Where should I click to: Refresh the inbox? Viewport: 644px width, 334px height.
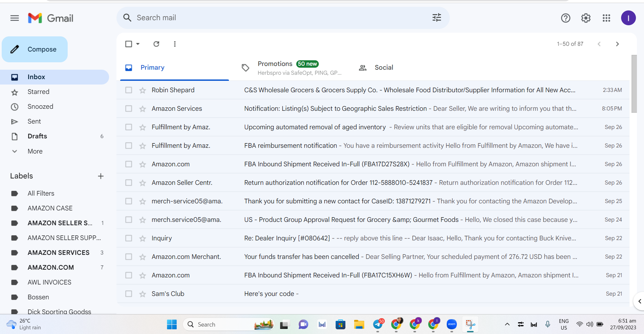coord(156,44)
